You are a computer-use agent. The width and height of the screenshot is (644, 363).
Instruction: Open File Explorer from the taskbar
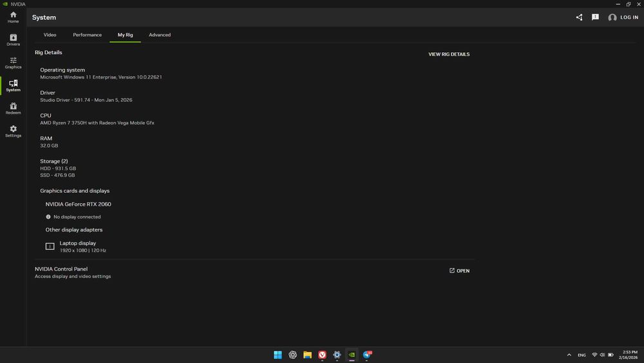[x=308, y=355]
